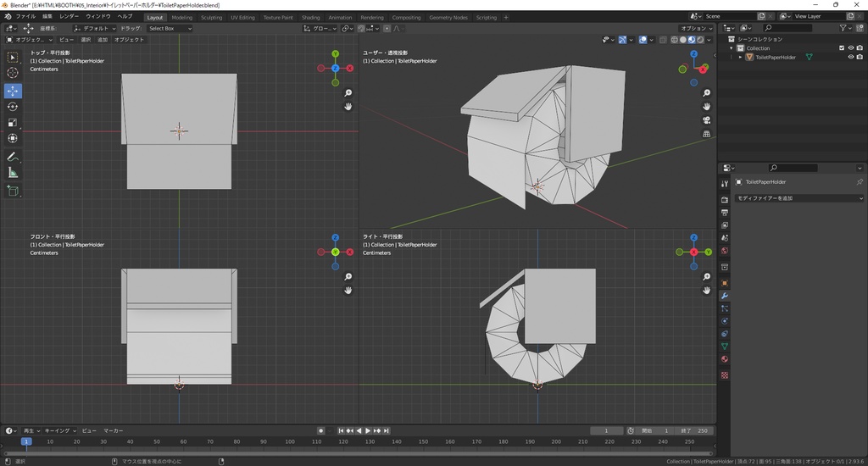Toggle perspective/orthographic grid icon in user viewport

(707, 134)
